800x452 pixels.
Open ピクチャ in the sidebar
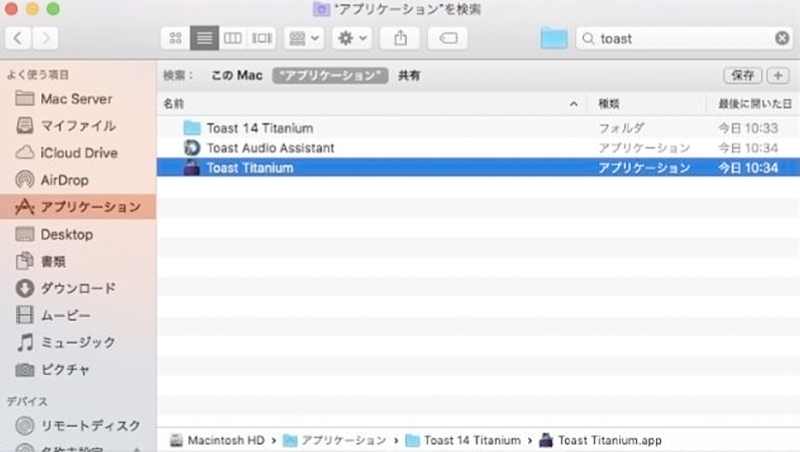click(78, 369)
